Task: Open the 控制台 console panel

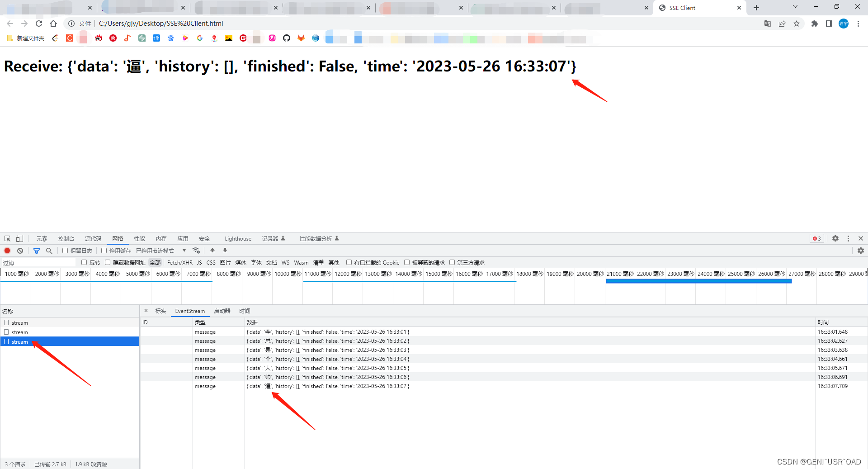Action: click(x=66, y=238)
